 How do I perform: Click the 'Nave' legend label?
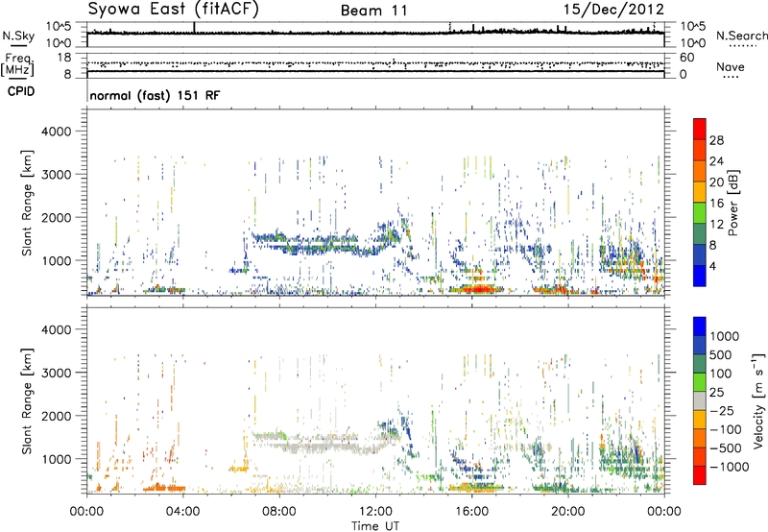click(x=731, y=66)
